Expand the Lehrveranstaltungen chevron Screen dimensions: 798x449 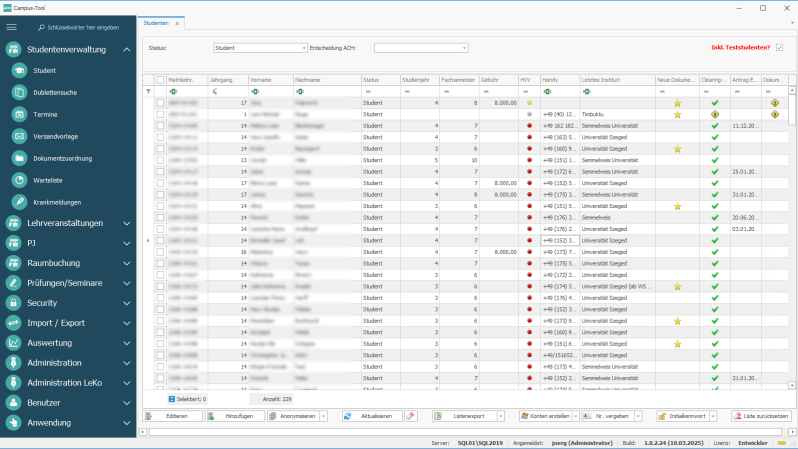click(127, 223)
